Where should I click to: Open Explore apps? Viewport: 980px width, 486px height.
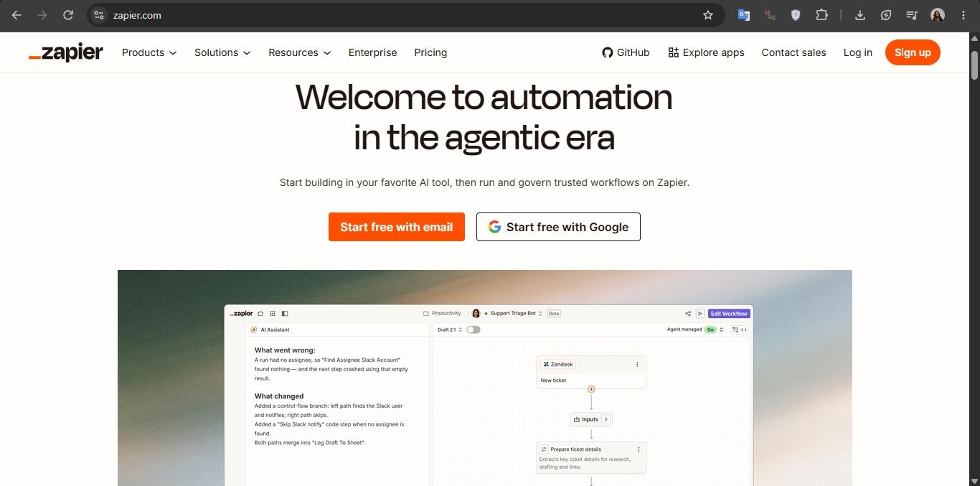706,52
